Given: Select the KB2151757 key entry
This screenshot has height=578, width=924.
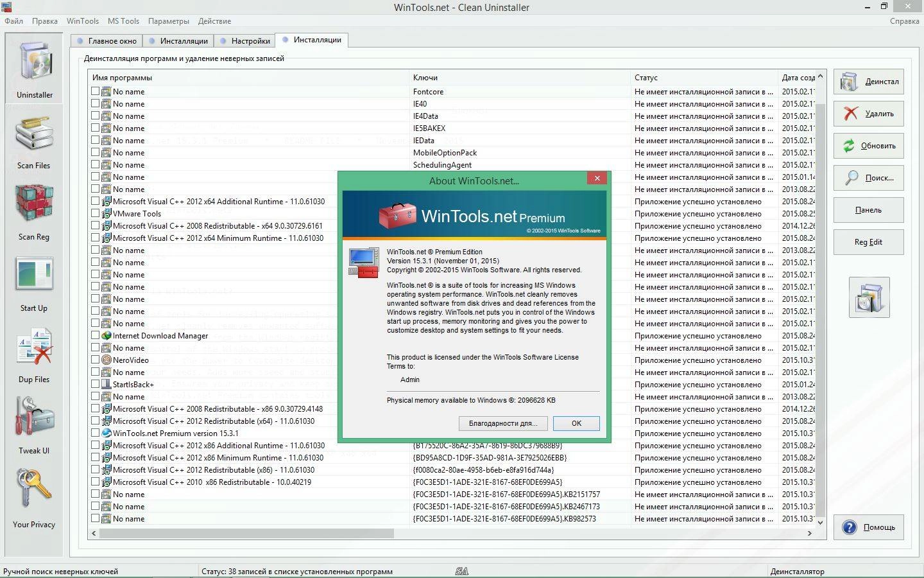Looking at the screenshot, I should click(506, 494).
